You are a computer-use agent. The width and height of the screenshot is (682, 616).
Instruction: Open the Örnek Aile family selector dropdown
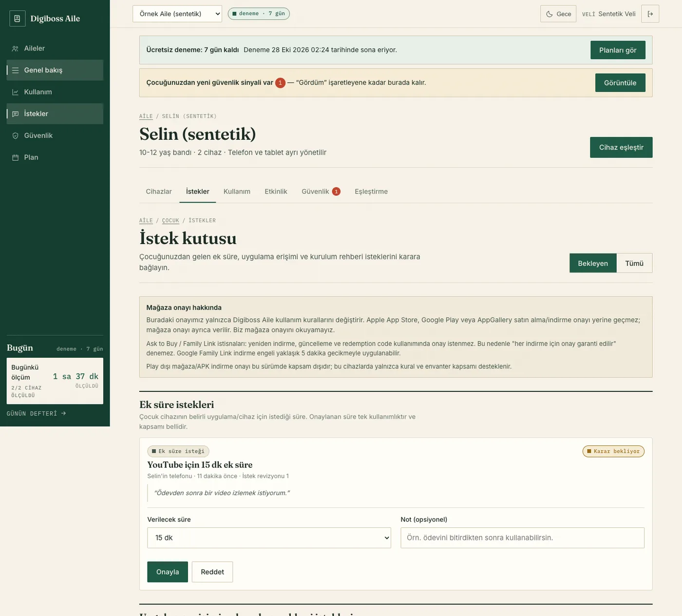click(x=177, y=14)
